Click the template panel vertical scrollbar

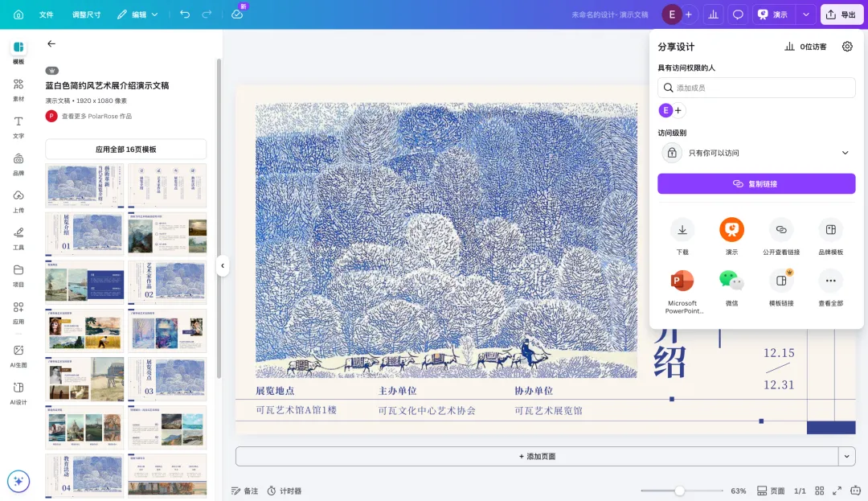(x=219, y=218)
